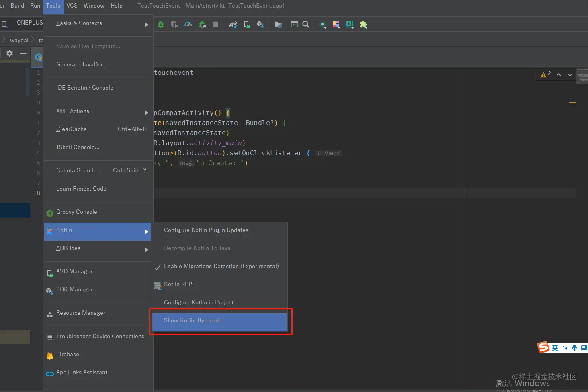Open the teal dot plugin toolbar icon
The image size is (588, 392).
tap(323, 25)
